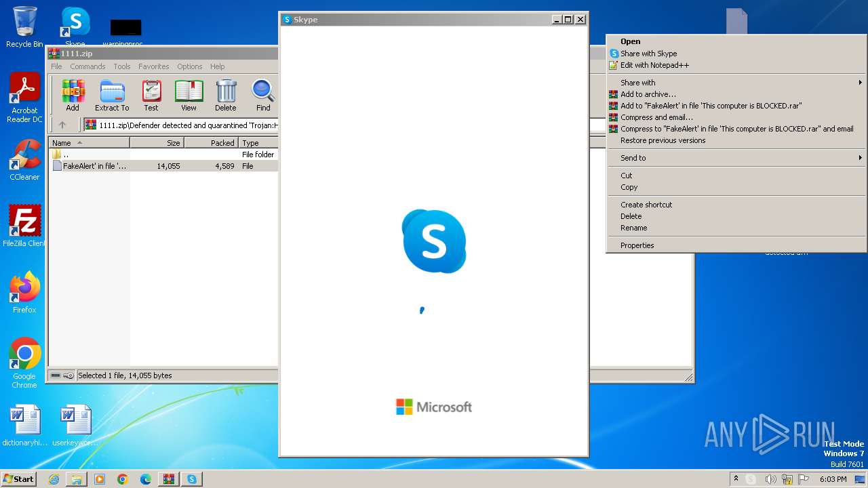The height and width of the screenshot is (488, 868).
Task: Switch to WinRAR taskbar button
Action: (169, 479)
